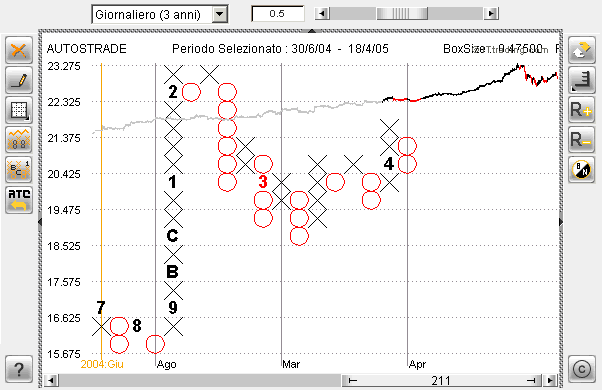This screenshot has width=602, height=390.
Task: Click the BC1 labels icon
Action: pyautogui.click(x=19, y=170)
